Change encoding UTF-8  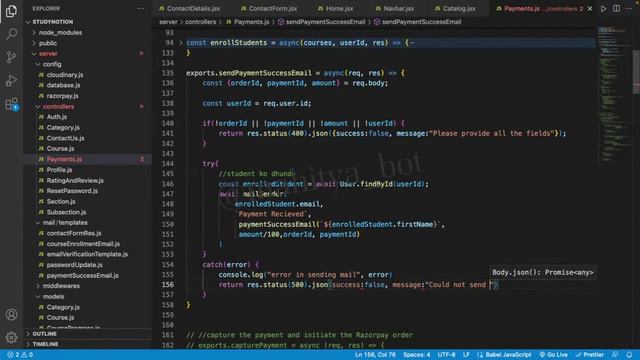tap(446, 355)
